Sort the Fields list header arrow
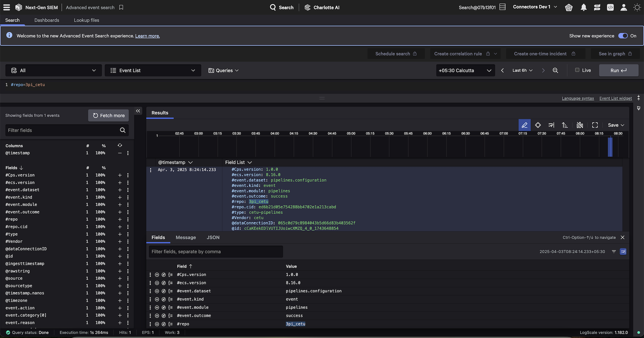644x338 pixels. tap(21, 168)
